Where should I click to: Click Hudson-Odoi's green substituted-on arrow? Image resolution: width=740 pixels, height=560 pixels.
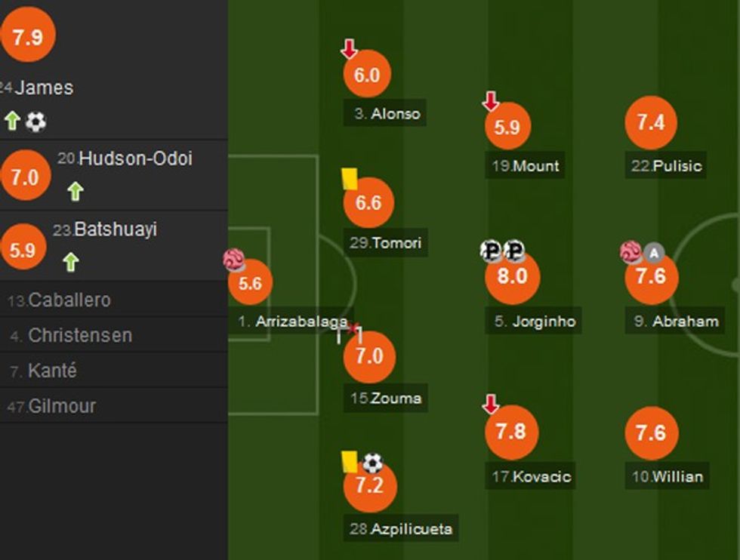click(x=75, y=191)
